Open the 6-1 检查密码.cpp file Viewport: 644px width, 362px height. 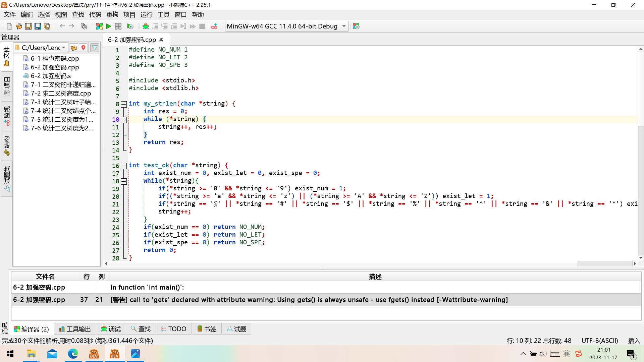pyautogui.click(x=55, y=58)
